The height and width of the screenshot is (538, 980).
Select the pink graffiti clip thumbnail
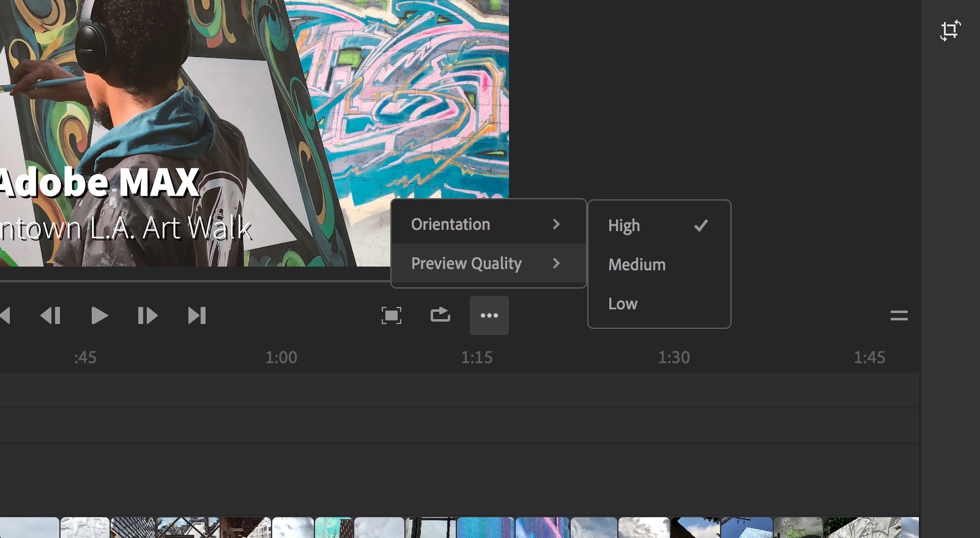pyautogui.click(x=542, y=528)
